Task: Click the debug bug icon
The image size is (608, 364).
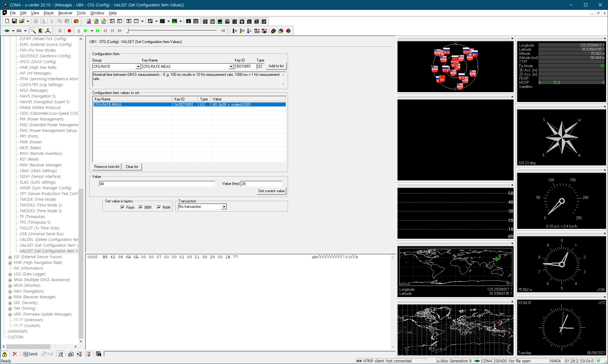Action: [41, 31]
